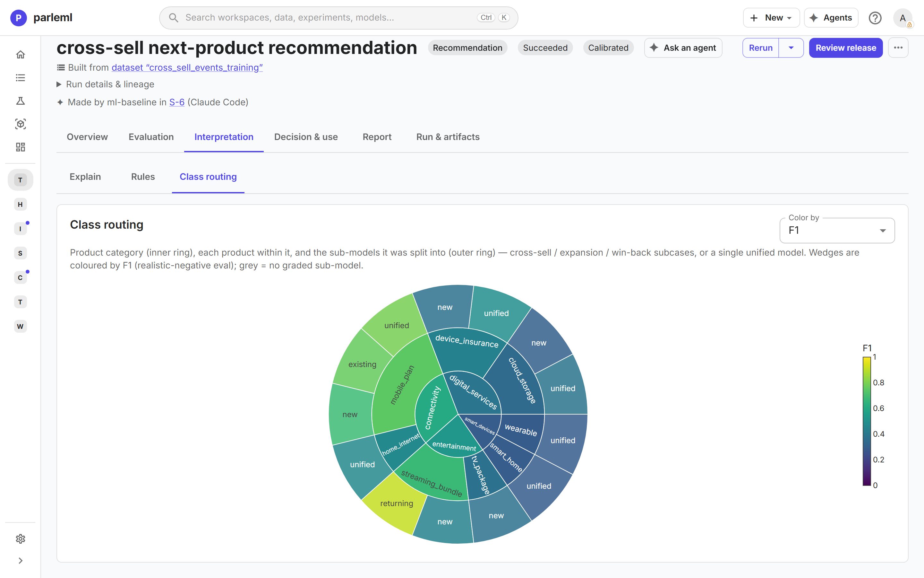The height and width of the screenshot is (578, 924).
Task: Click the Succeeded status chip
Action: point(545,48)
